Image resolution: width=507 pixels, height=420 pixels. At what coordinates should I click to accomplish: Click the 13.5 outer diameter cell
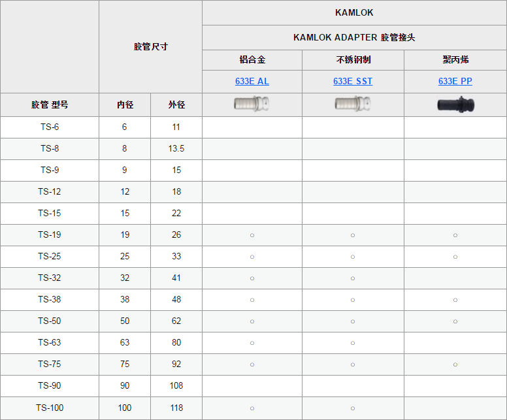tap(176, 149)
